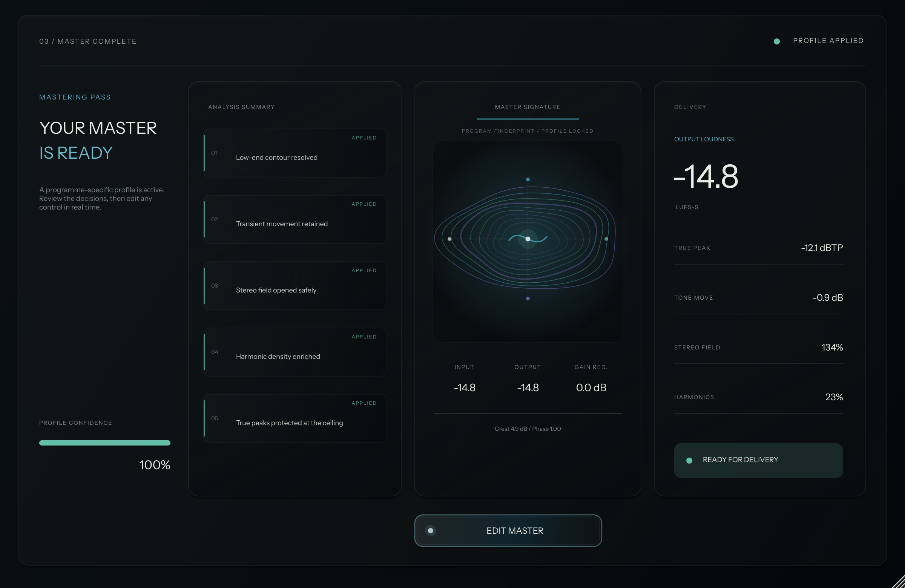
Task: Open the Transient movement retained item
Action: coord(295,219)
